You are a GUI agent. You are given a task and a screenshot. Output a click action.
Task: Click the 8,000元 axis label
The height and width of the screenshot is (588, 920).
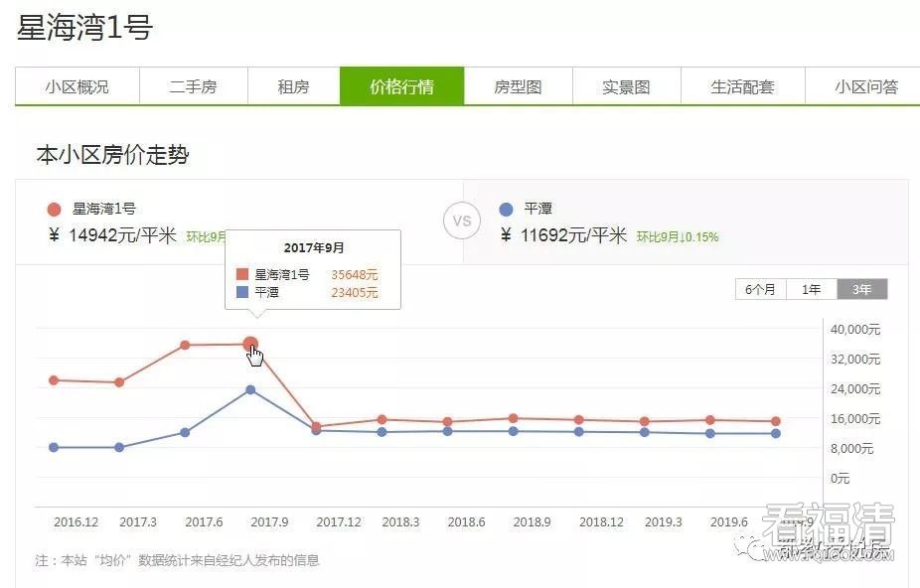click(x=851, y=448)
